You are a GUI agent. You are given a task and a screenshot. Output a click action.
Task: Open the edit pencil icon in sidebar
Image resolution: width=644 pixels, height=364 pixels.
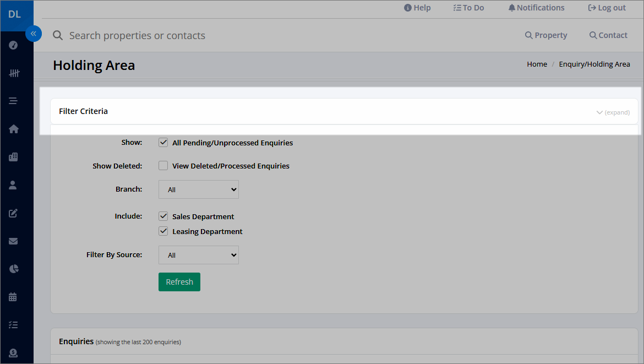point(13,213)
